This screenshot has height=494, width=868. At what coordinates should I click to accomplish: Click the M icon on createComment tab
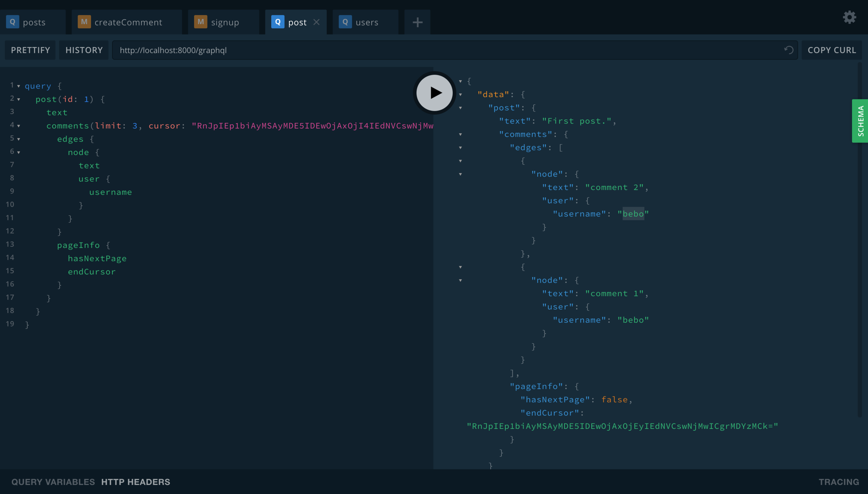84,22
